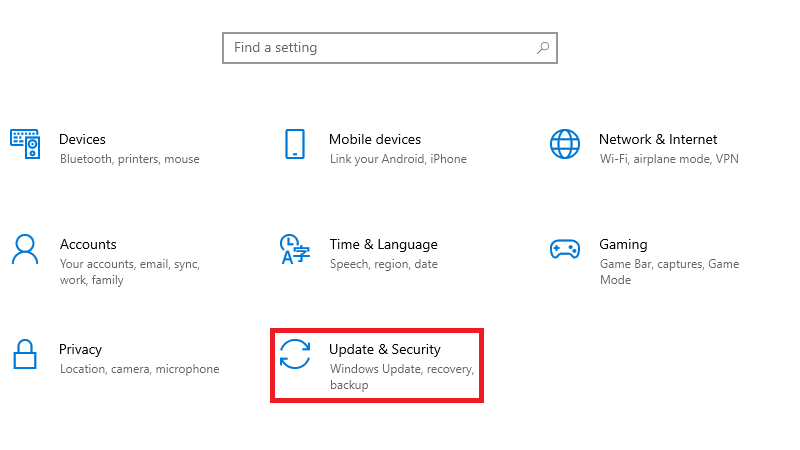Click the Gaming controller icon
Screen dimensions: 800x450
tap(565, 249)
